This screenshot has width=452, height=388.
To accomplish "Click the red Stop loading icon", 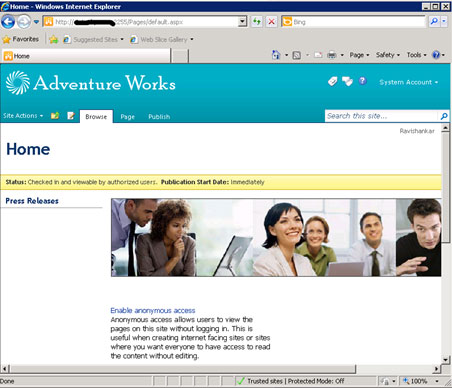I will [271, 22].
